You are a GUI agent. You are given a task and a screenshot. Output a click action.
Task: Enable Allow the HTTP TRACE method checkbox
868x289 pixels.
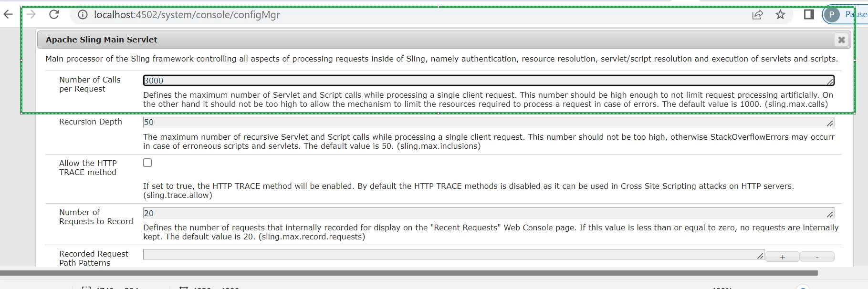pos(147,163)
